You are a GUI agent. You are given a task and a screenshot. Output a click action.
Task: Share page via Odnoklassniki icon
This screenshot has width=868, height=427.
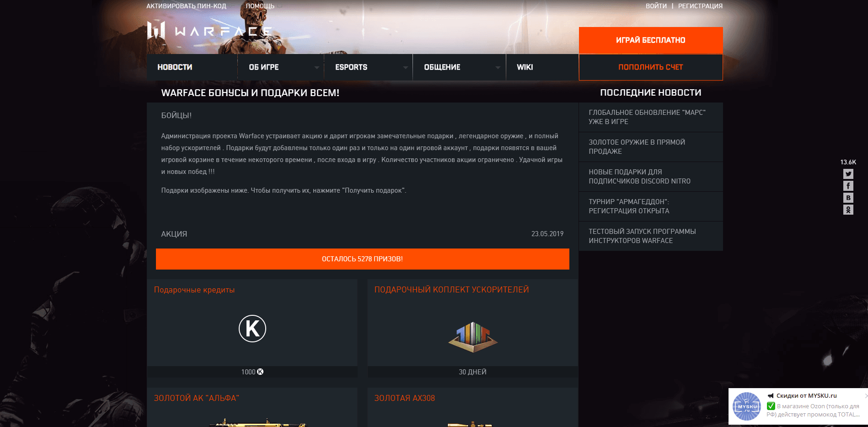(848, 210)
